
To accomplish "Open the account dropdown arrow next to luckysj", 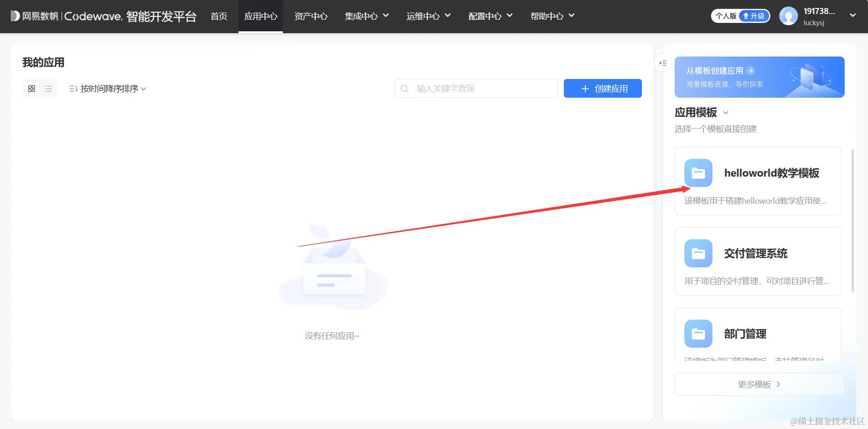I will pos(853,16).
